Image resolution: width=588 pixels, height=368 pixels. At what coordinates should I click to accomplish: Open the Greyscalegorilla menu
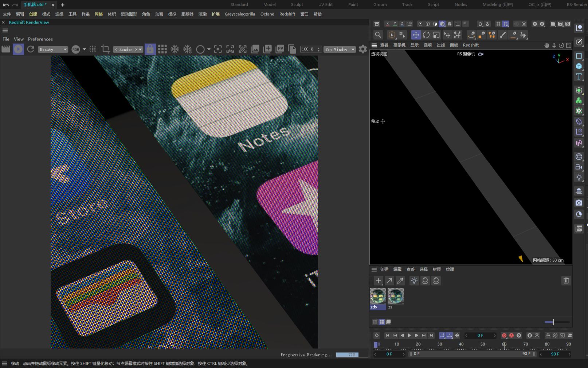240,14
